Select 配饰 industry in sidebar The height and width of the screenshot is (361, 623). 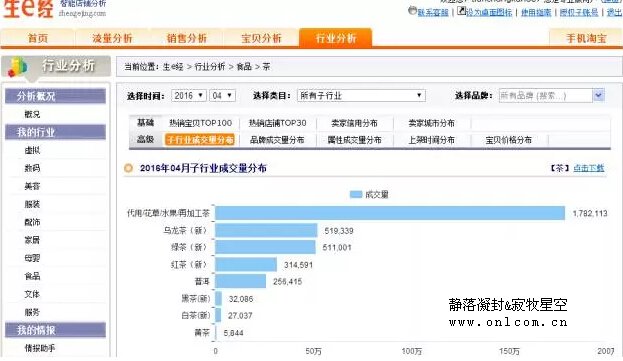tap(32, 222)
